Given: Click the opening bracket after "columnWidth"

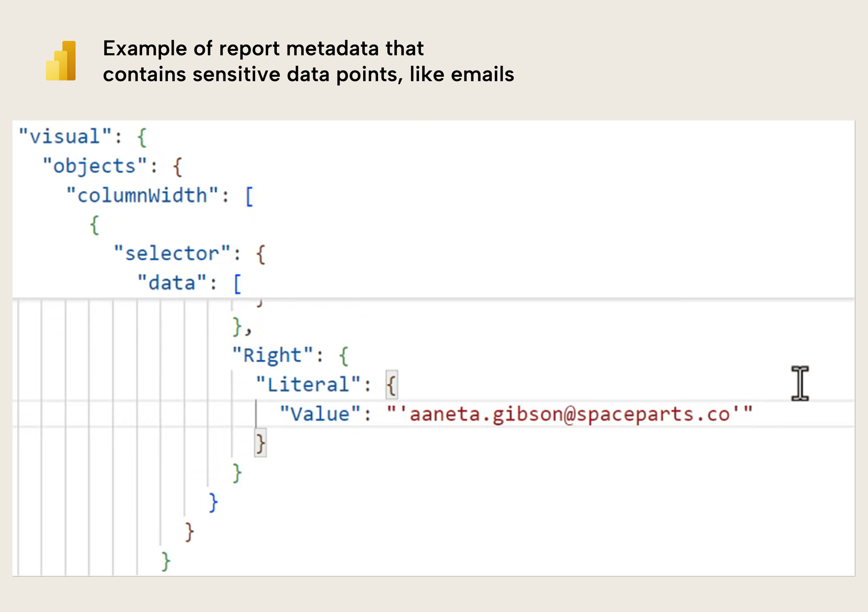Looking at the screenshot, I should (x=249, y=196).
